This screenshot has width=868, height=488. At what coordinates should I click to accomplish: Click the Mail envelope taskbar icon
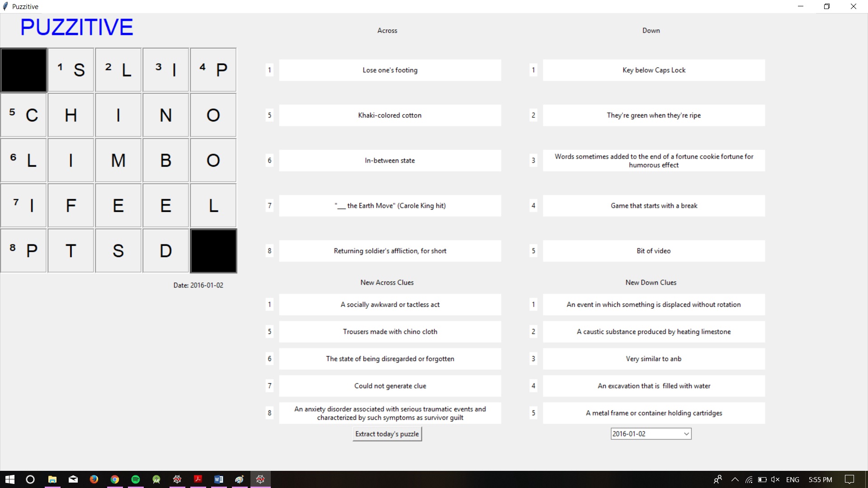click(x=73, y=479)
